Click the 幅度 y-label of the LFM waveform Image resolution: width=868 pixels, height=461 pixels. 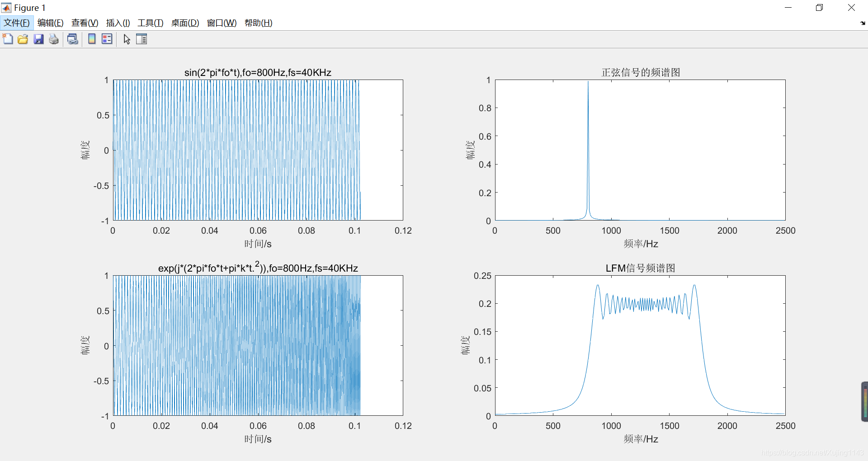pyautogui.click(x=85, y=346)
